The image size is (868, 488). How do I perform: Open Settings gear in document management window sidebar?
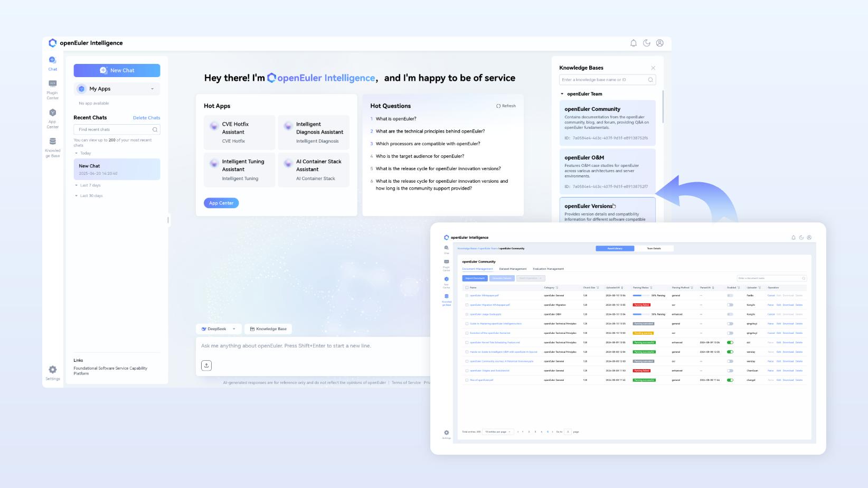tap(447, 433)
